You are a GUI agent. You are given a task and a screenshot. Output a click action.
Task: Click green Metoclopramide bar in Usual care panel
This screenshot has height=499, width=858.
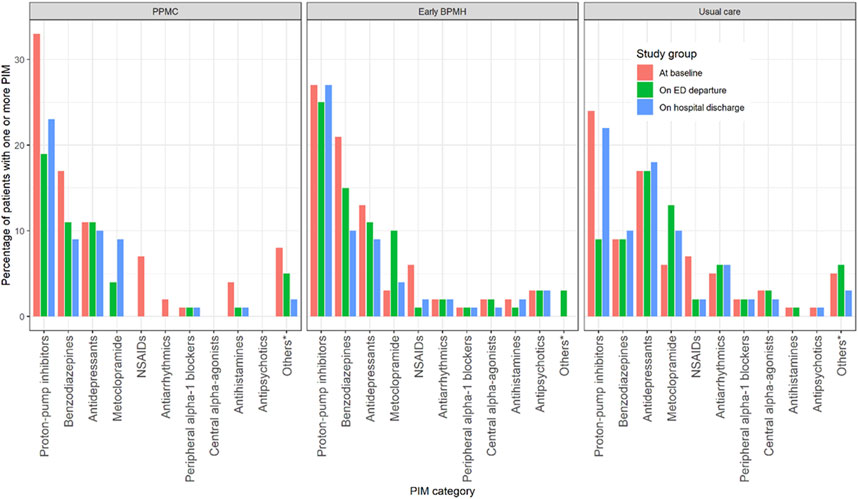(x=671, y=260)
